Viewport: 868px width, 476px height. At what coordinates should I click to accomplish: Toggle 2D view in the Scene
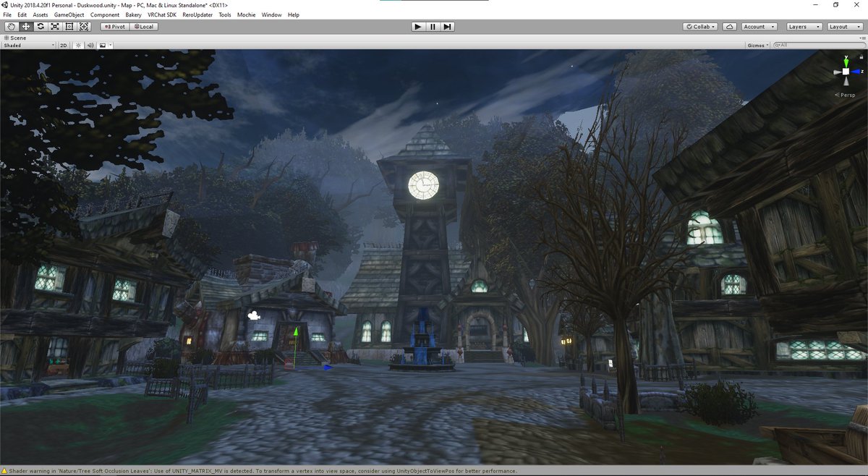click(x=62, y=45)
